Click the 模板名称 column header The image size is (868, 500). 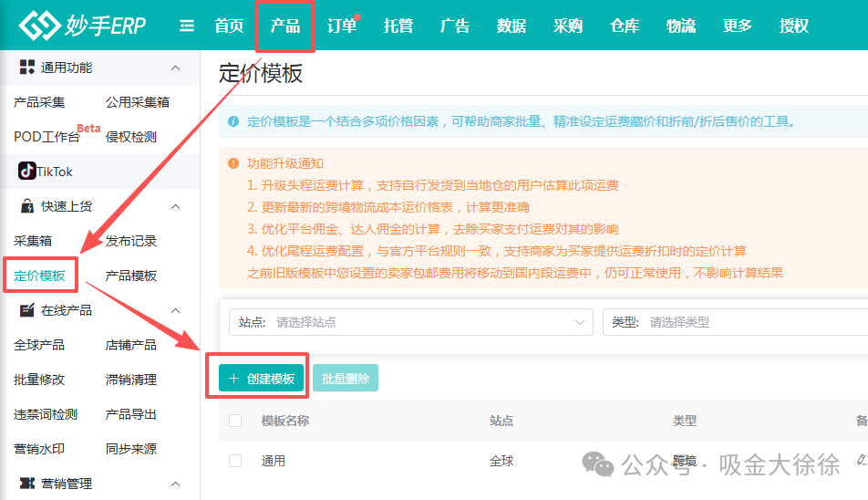285,421
